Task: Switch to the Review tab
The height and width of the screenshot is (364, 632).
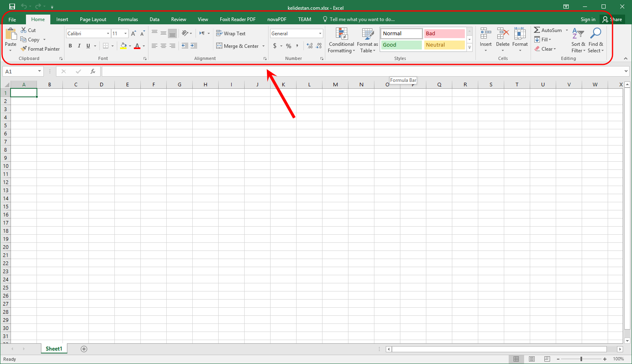Action: point(178,19)
